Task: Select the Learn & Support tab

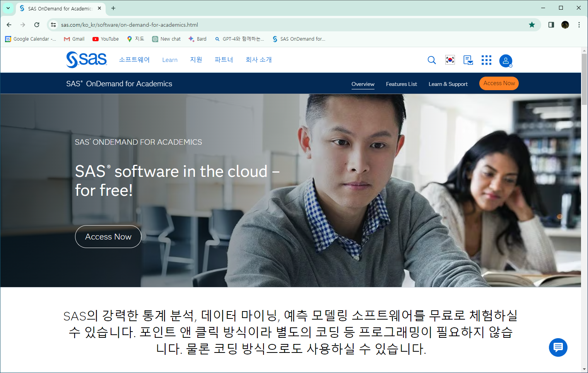Action: click(x=448, y=84)
